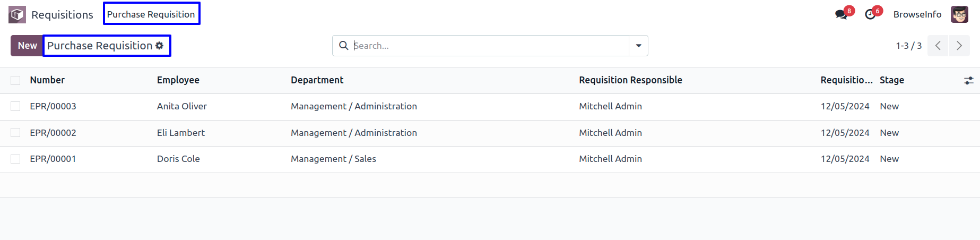Check the select-all header checkbox
The image size is (980, 240).
pos(15,80)
